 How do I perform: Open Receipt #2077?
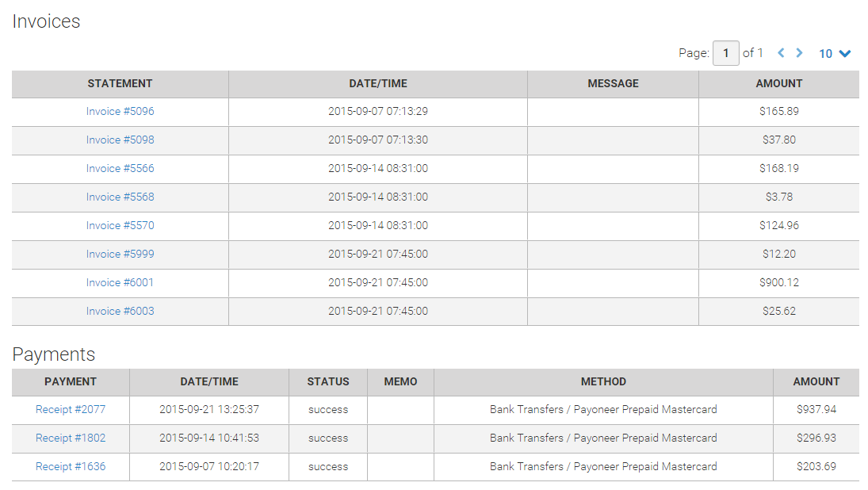(x=71, y=410)
